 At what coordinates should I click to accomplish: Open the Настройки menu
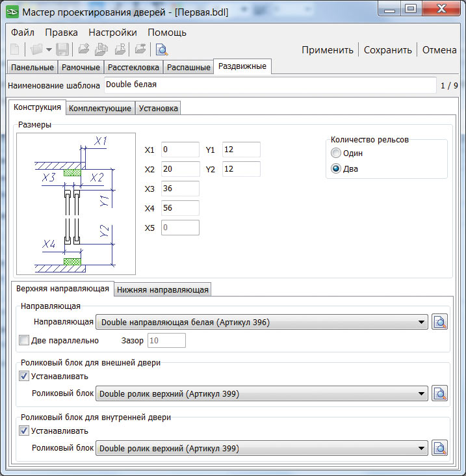click(x=112, y=33)
